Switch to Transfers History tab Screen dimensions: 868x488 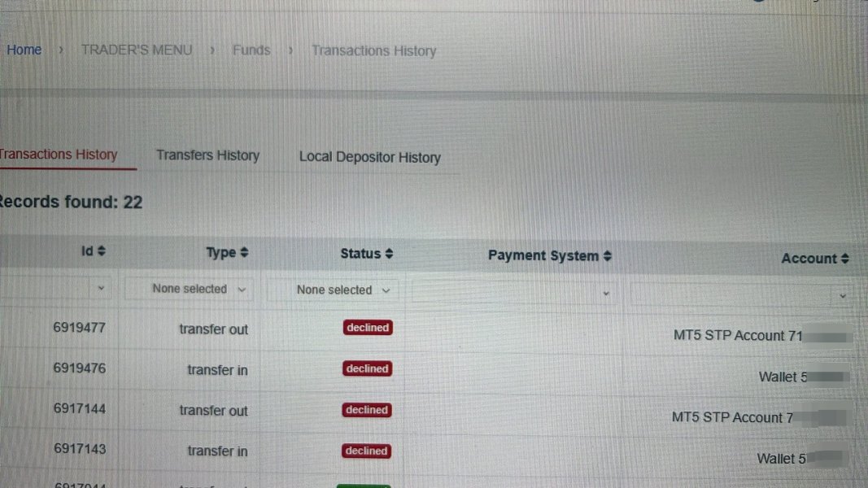click(x=207, y=155)
